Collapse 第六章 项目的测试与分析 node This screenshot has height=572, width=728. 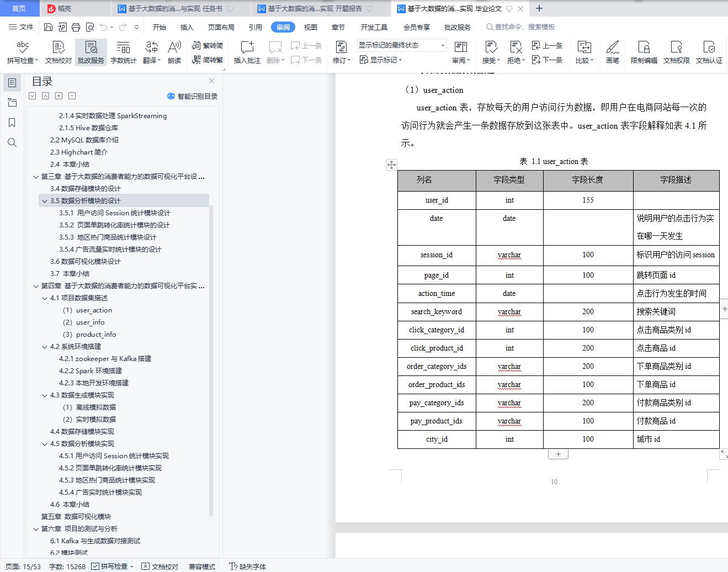coord(36,529)
